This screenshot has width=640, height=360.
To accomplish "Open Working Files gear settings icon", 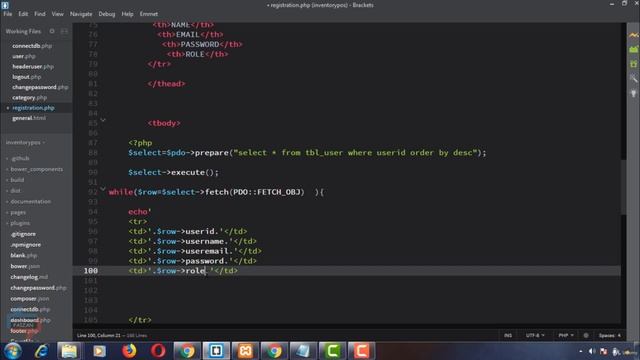I will pyautogui.click(x=52, y=31).
